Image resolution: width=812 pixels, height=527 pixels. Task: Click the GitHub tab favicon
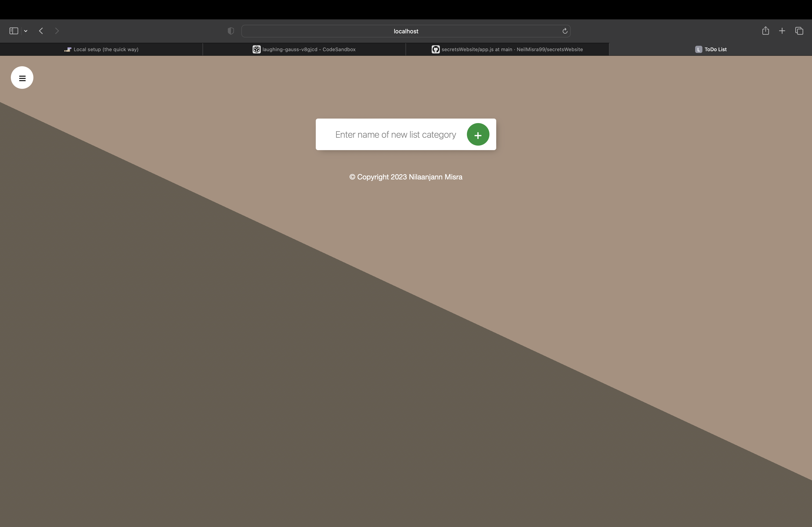(435, 49)
